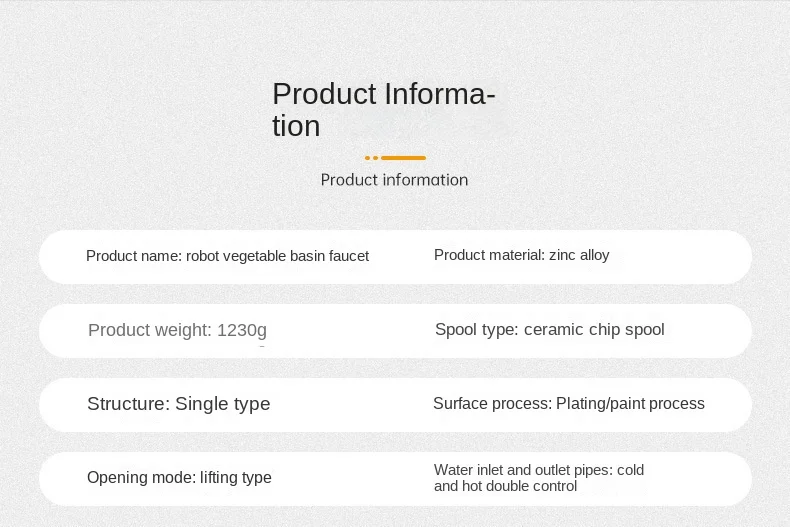
Task: Click the 'lifting type' value
Action: [236, 478]
